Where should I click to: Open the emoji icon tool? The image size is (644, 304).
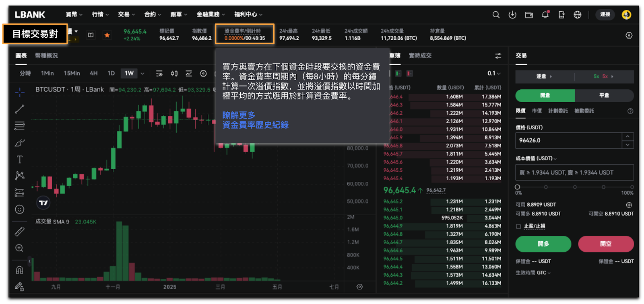pos(20,210)
